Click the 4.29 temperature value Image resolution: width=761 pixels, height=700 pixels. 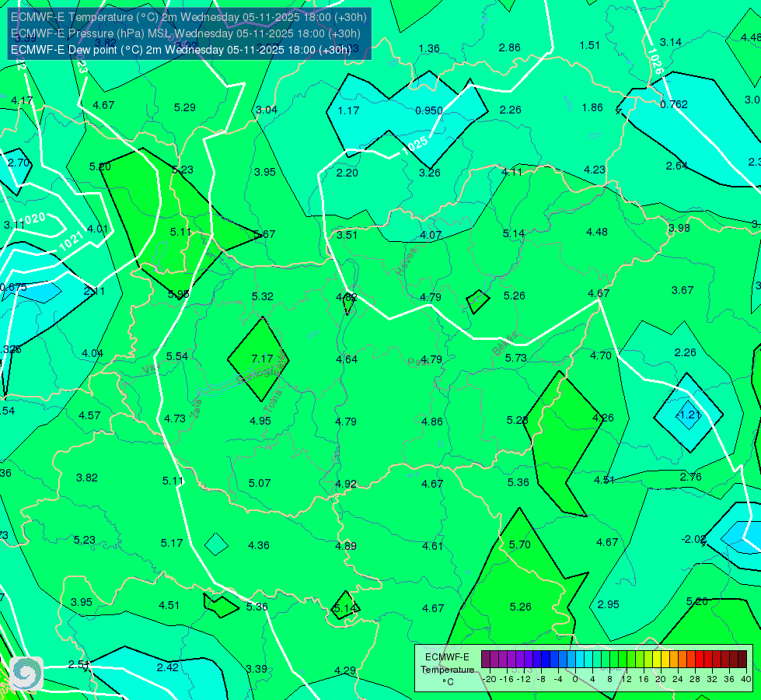(345, 670)
